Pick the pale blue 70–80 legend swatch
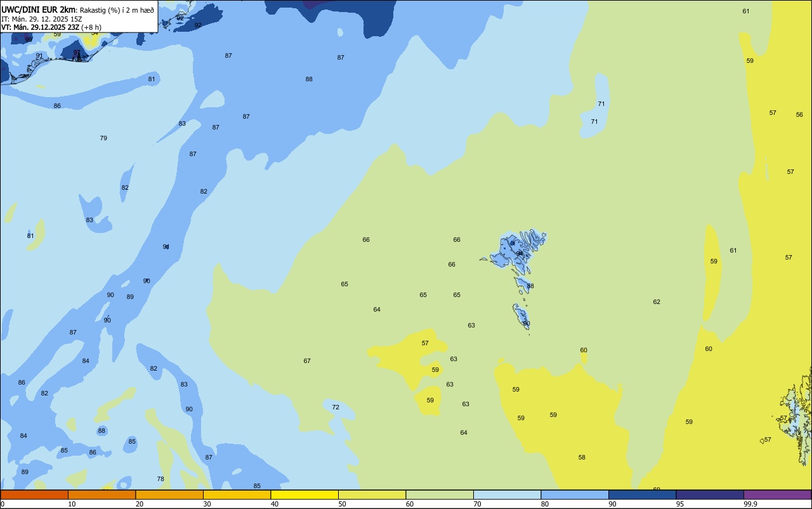812x509 pixels. pos(507,494)
